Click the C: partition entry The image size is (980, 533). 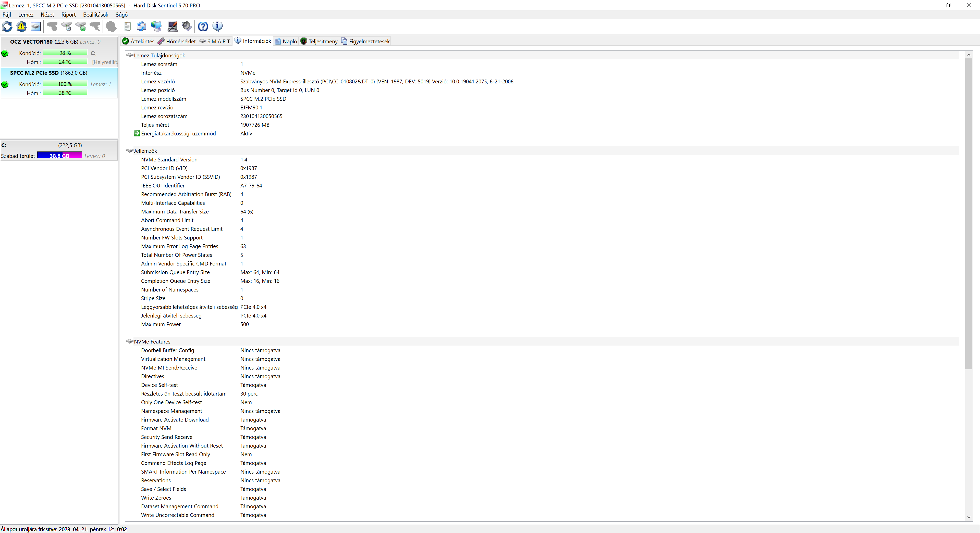(x=59, y=150)
